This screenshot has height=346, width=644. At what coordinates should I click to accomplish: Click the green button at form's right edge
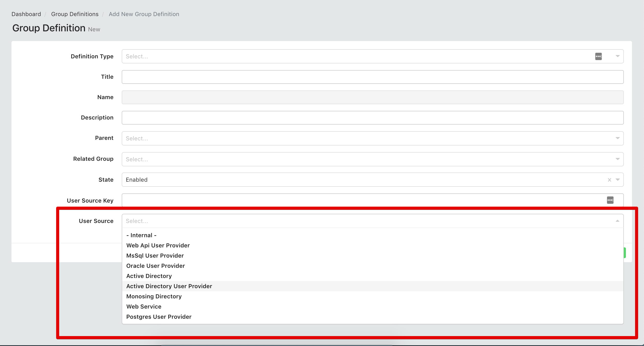(x=625, y=253)
